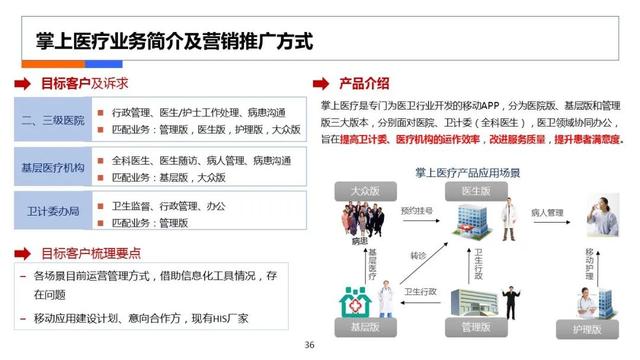640x360 pixels.
Task: Click the 转诊 arrow label
Action: (418, 256)
